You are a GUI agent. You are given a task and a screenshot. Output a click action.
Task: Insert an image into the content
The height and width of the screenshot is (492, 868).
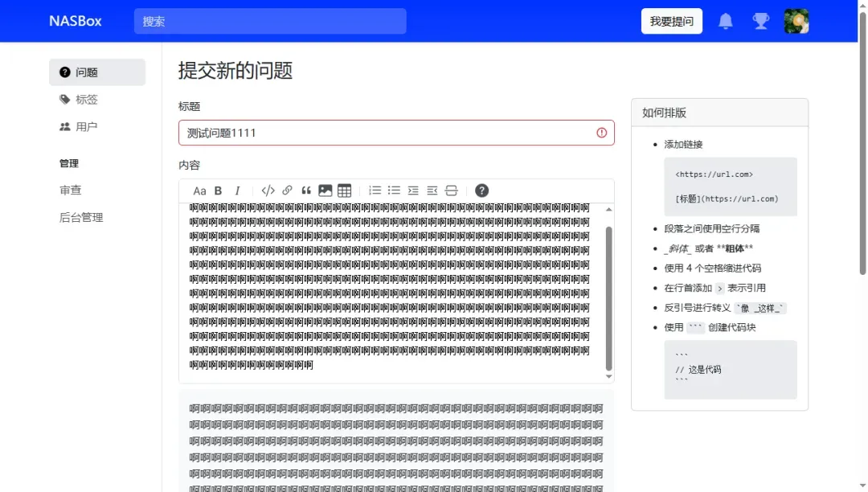pyautogui.click(x=325, y=191)
